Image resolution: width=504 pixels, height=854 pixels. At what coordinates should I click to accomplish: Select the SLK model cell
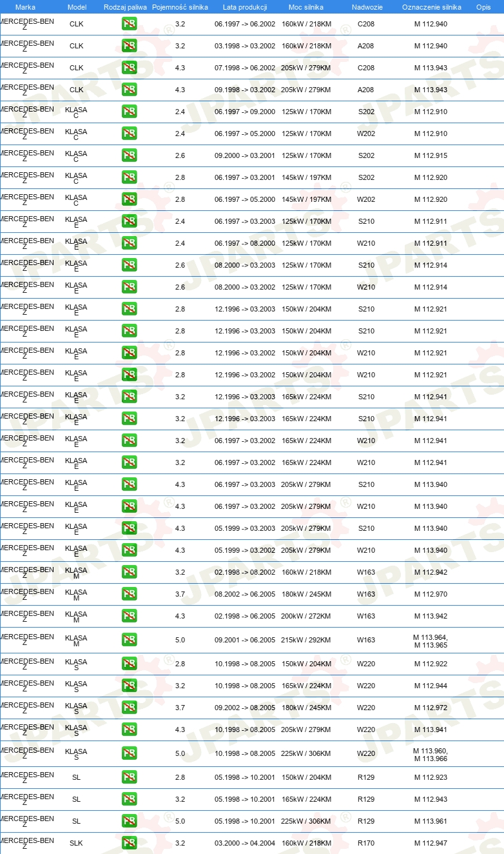click(x=76, y=843)
